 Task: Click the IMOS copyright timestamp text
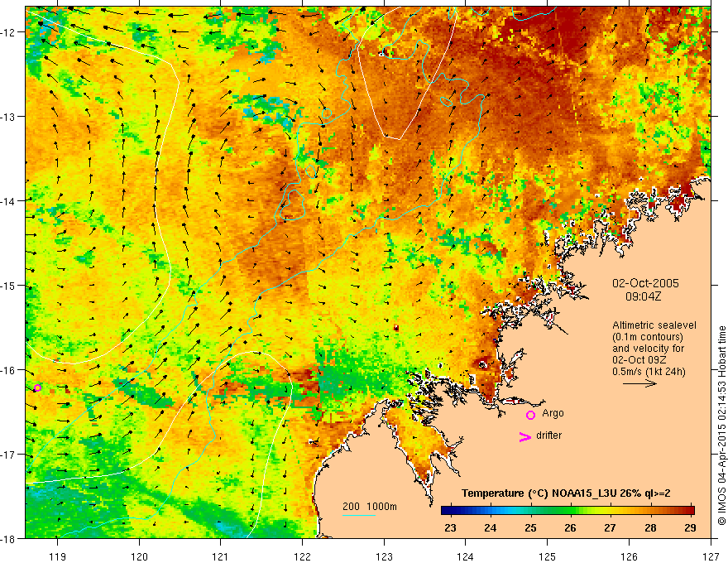coord(722,426)
